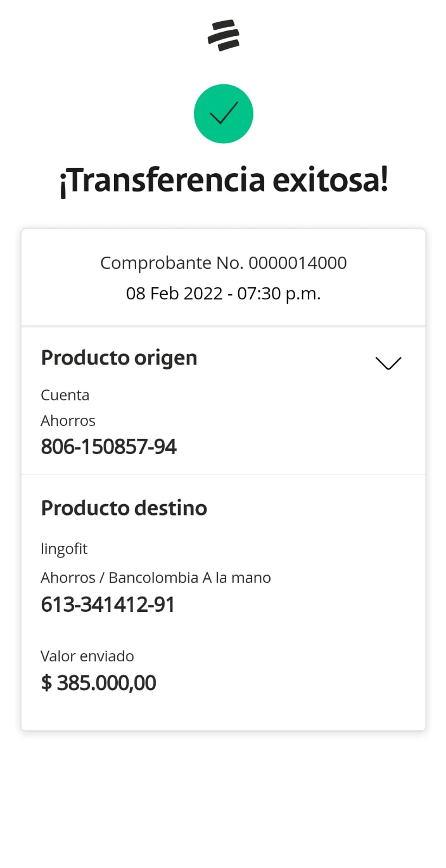Tap the Cuenta label under origin
Viewport: 446px width, 868px height.
click(65, 395)
